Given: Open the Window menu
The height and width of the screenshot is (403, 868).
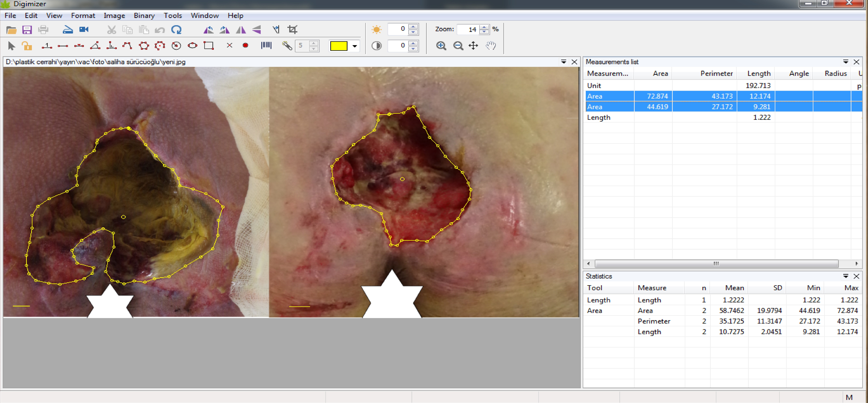Looking at the screenshot, I should (x=205, y=16).
